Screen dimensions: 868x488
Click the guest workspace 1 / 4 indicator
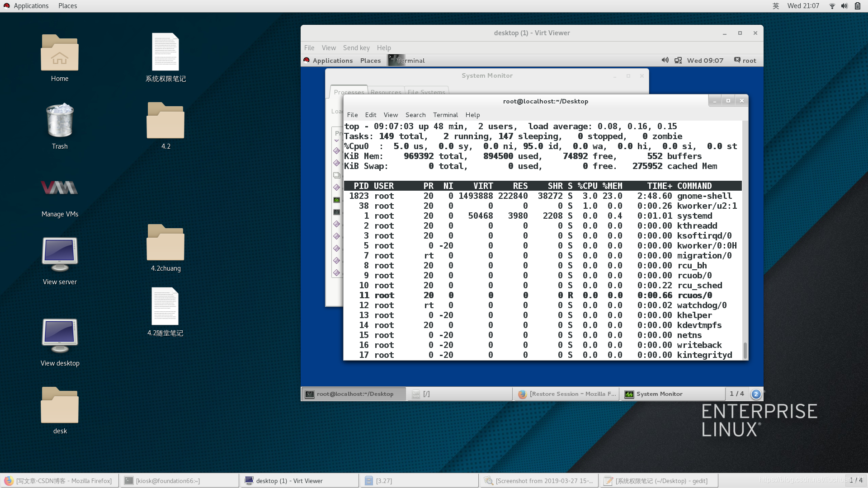736,394
